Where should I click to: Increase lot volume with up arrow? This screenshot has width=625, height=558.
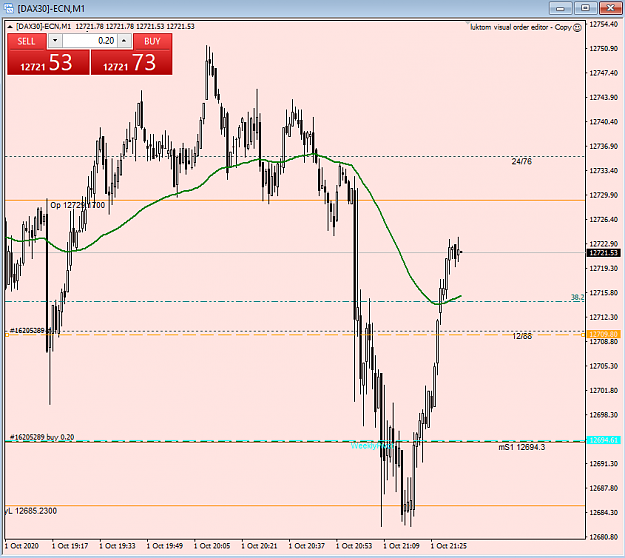125,41
